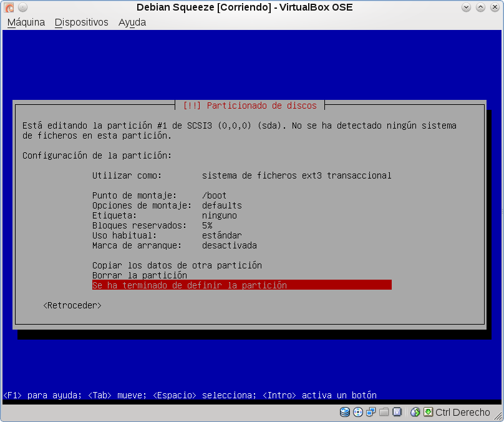Open the Ayuda menu
Screen dimensions: 504x422
coord(132,22)
